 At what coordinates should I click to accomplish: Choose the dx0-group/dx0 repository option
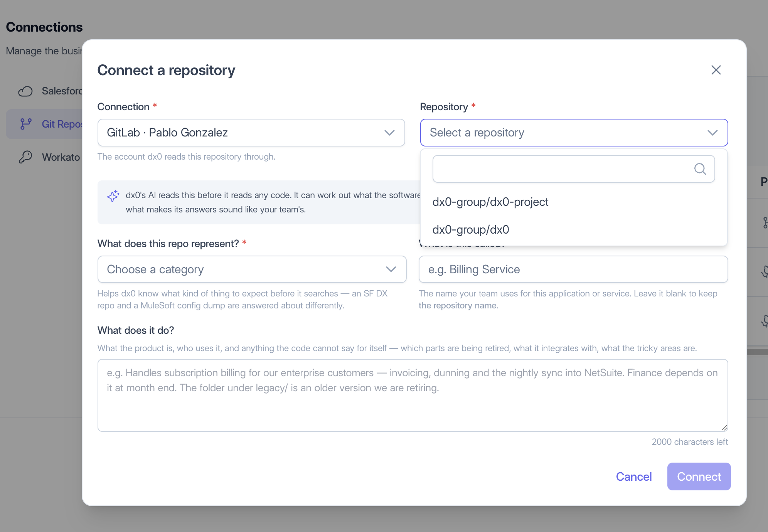coord(574,230)
